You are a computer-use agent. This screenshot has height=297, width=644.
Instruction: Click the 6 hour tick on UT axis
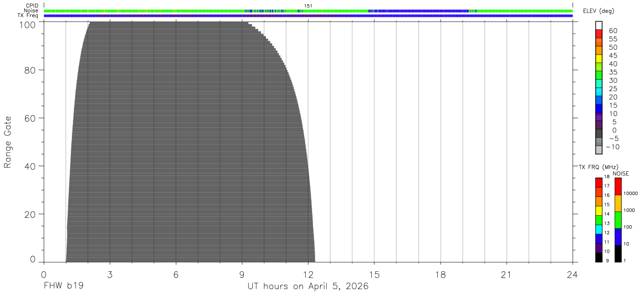(x=176, y=274)
